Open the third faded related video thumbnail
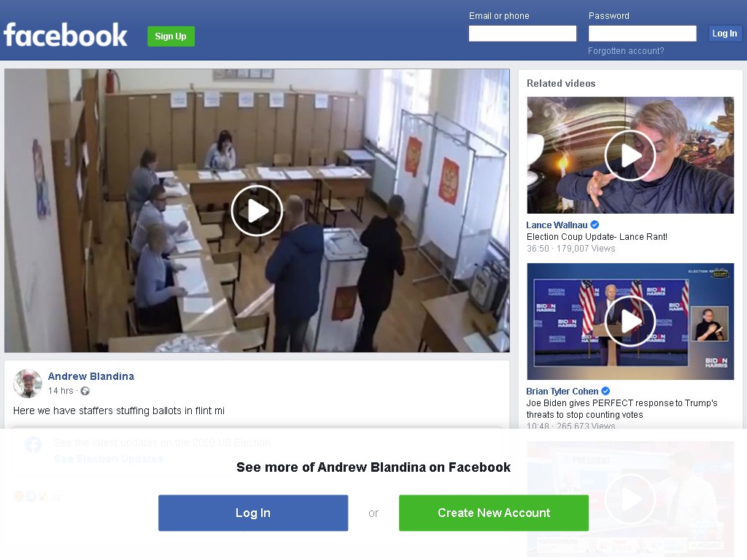This screenshot has height=560, width=747. click(630, 499)
